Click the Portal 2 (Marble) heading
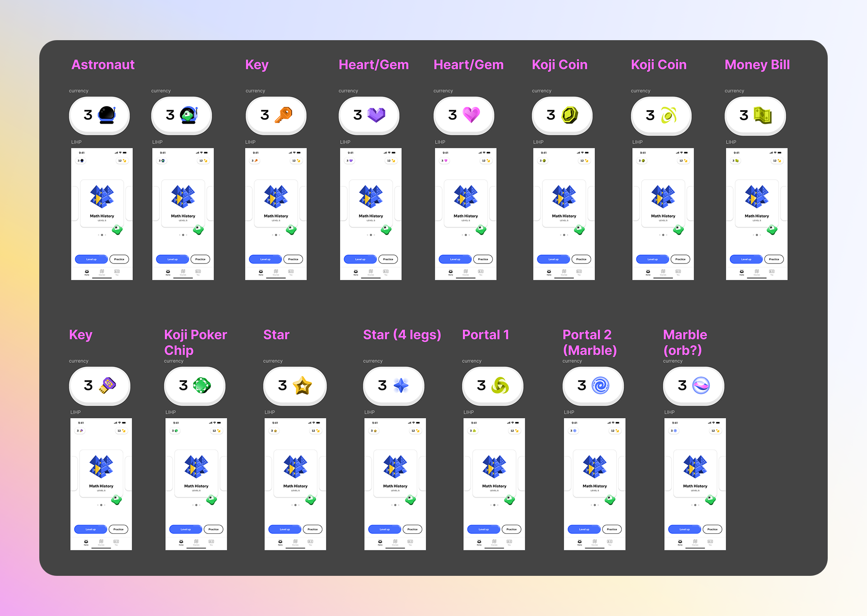The height and width of the screenshot is (616, 867). (590, 342)
